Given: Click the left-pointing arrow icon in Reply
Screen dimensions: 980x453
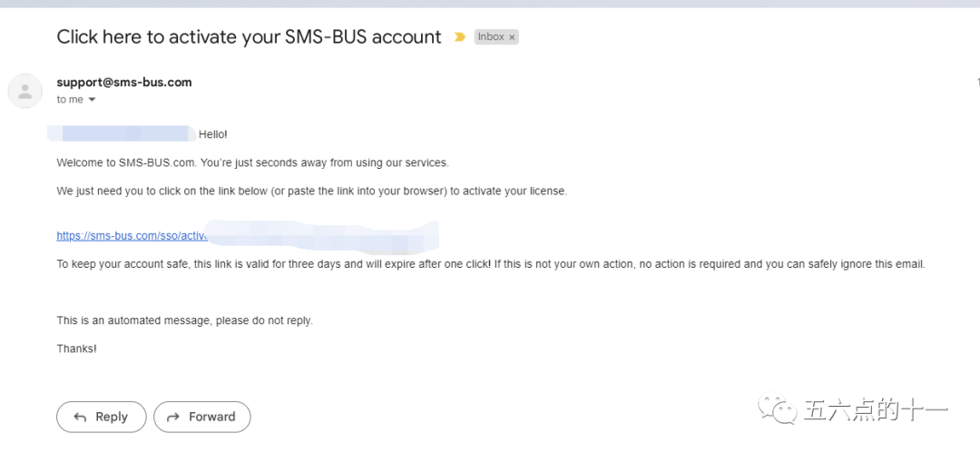Looking at the screenshot, I should coord(80,417).
